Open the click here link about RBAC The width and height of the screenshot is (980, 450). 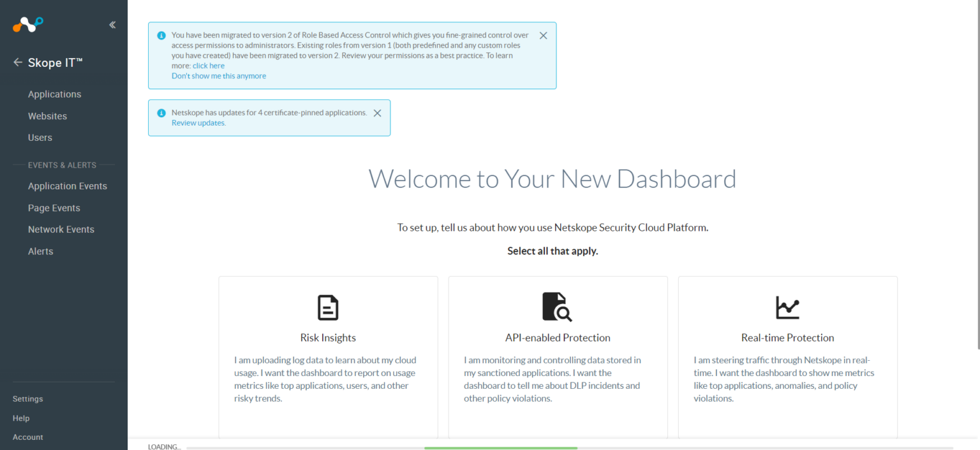pyautogui.click(x=209, y=65)
